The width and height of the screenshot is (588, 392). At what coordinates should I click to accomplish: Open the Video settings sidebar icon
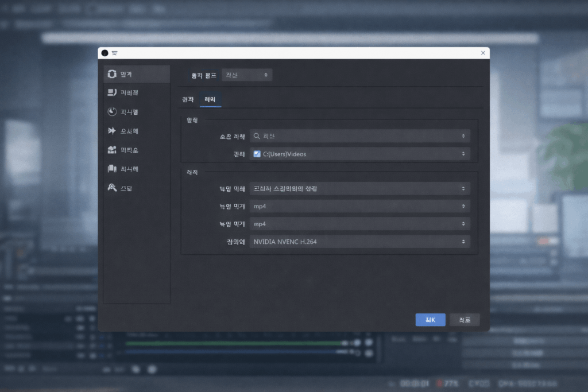click(112, 149)
